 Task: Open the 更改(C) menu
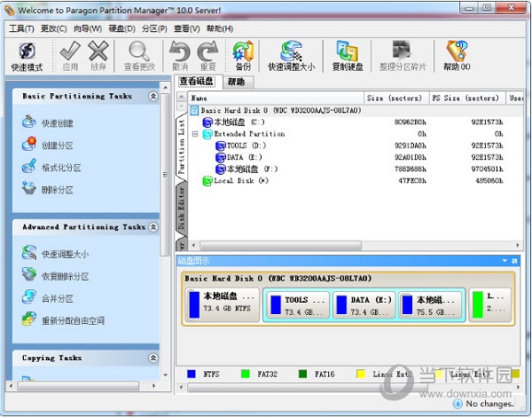53,29
